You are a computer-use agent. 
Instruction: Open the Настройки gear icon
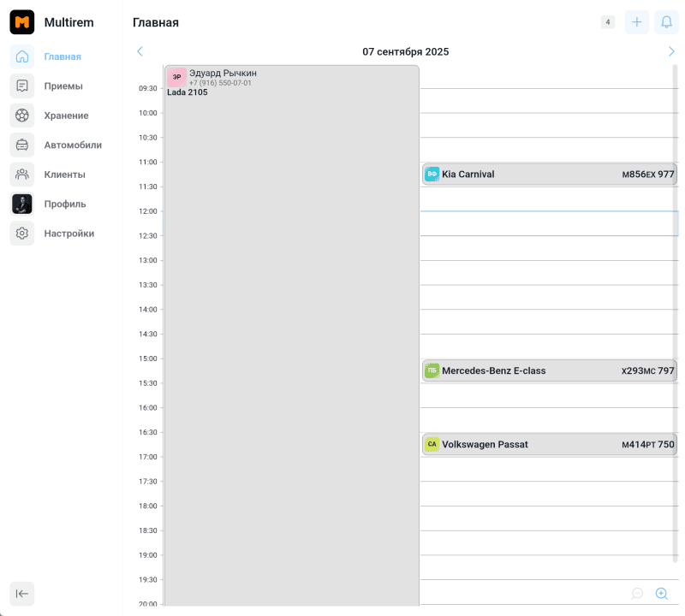point(22,234)
